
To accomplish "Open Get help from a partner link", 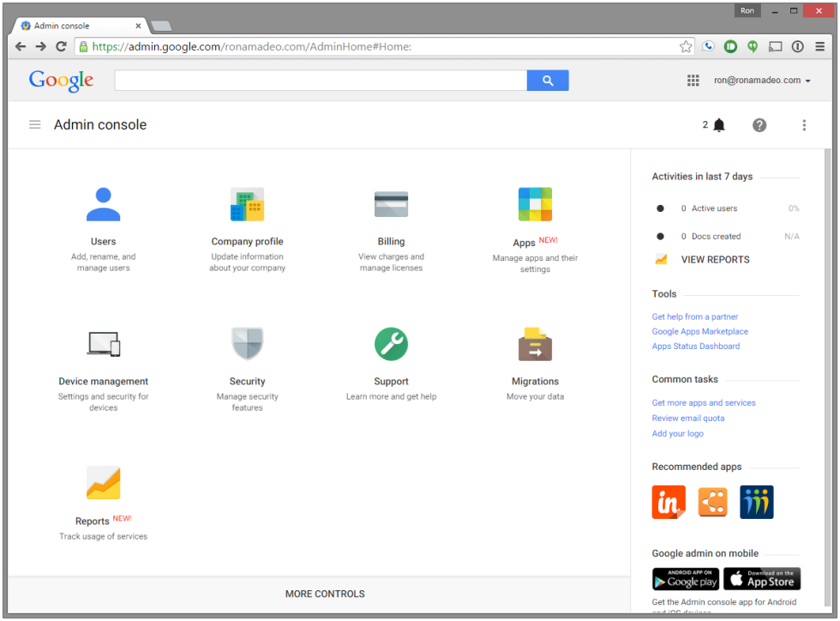I will tap(694, 317).
